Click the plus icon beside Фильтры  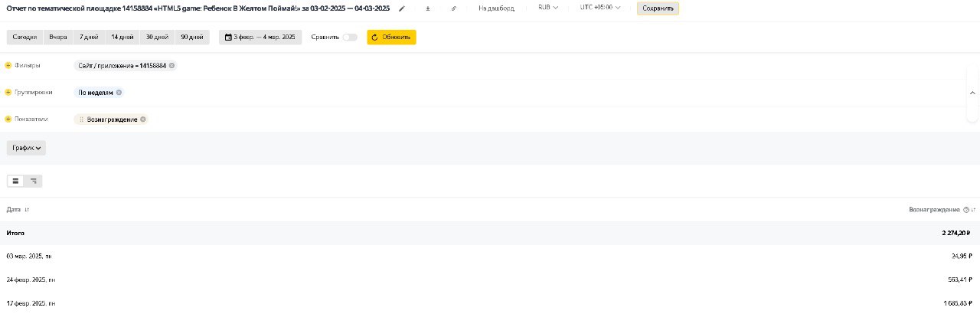pyautogui.click(x=8, y=66)
